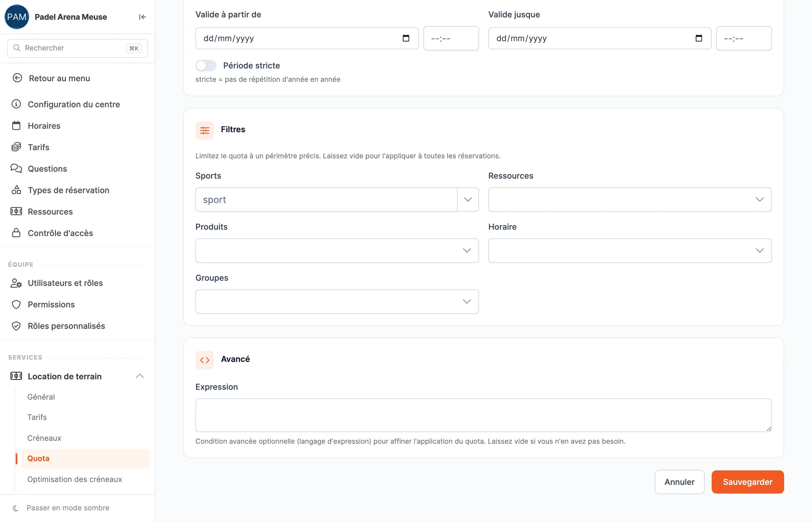Select Général under Location de terrain
Viewport: 812px width, 522px height.
click(x=41, y=397)
